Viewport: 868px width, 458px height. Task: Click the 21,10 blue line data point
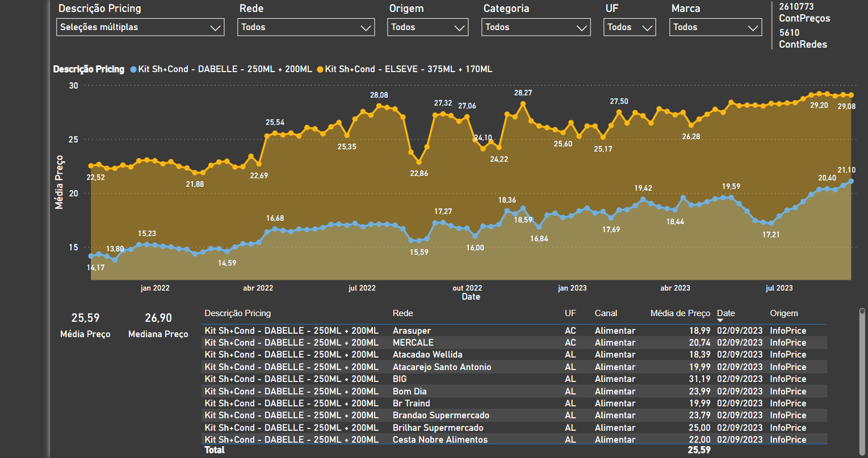(851, 181)
